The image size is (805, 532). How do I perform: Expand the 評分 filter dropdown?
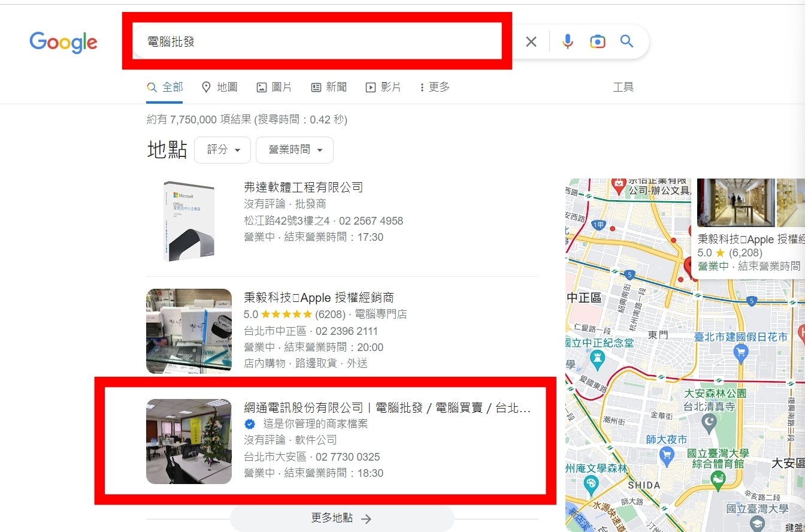(223, 150)
